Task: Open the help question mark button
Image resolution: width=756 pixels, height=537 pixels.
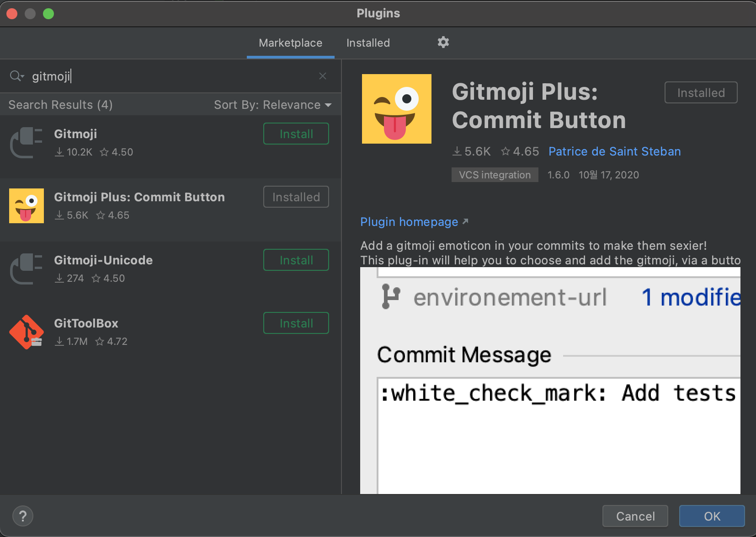Action: [23, 516]
